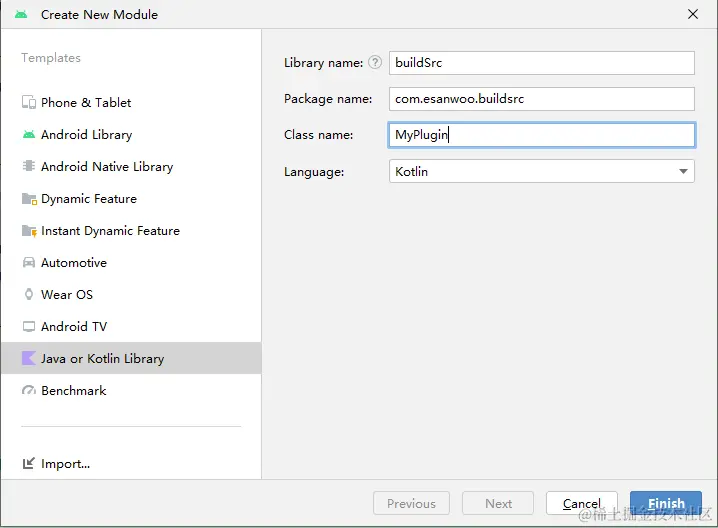
Task: Click the Instant Dynamic Feature folder icon
Action: [29, 231]
